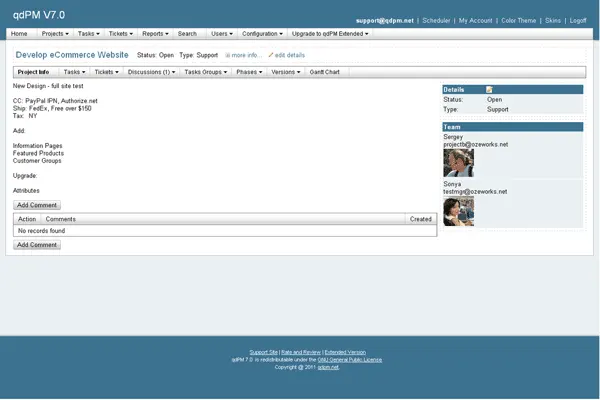Open the Tasks Groups project submenu
This screenshot has height=400, width=600.
pyautogui.click(x=206, y=72)
